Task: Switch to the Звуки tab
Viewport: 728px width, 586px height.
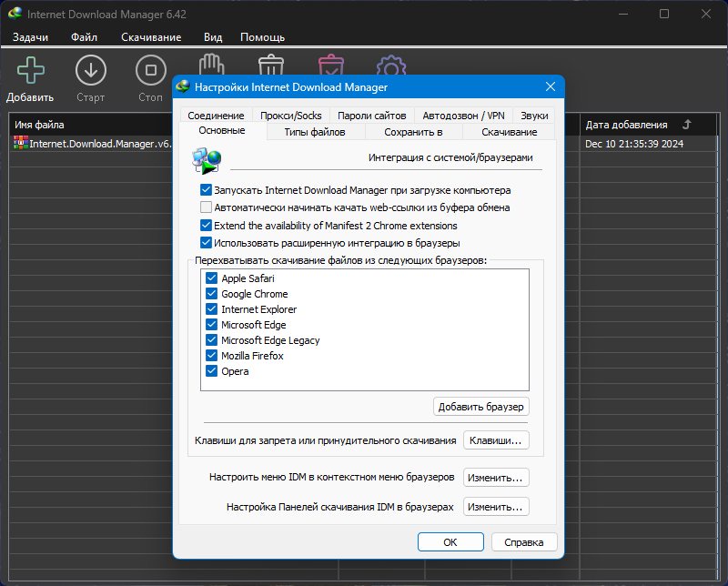Action: coord(534,116)
